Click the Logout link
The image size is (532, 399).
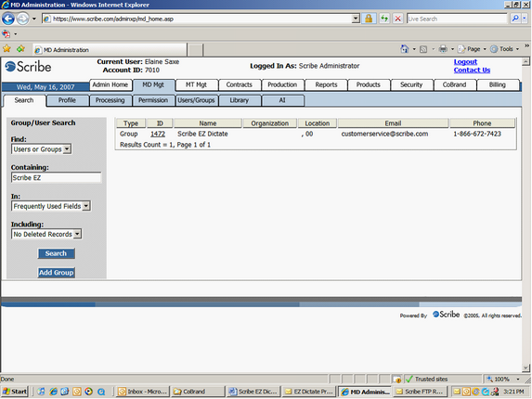[465, 61]
